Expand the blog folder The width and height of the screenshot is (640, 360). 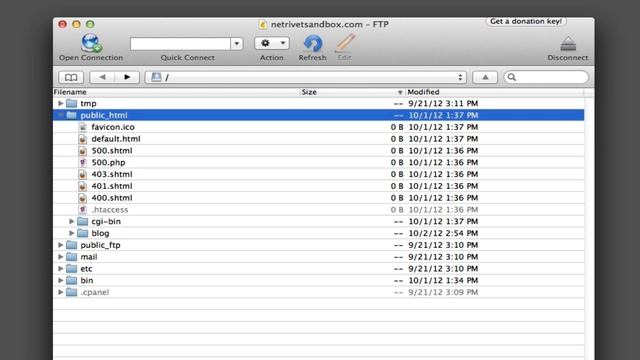tap(71, 233)
